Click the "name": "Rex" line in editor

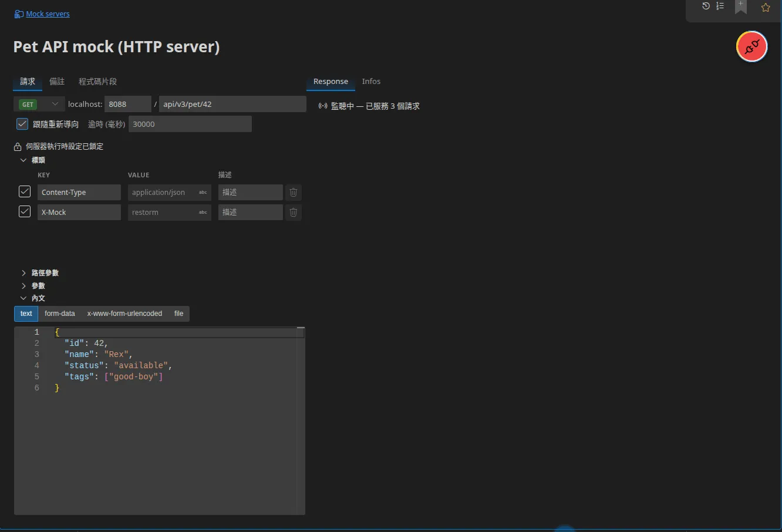[98, 354]
